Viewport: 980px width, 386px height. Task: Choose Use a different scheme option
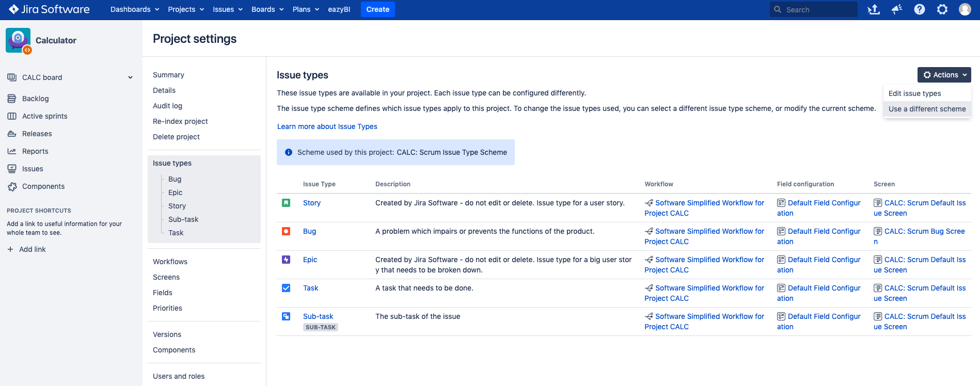click(x=927, y=109)
